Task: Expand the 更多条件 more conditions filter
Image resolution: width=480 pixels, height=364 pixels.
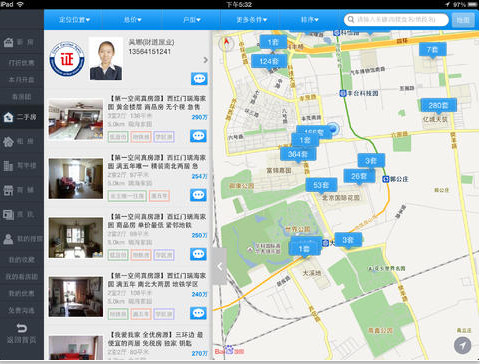Action: point(251,20)
